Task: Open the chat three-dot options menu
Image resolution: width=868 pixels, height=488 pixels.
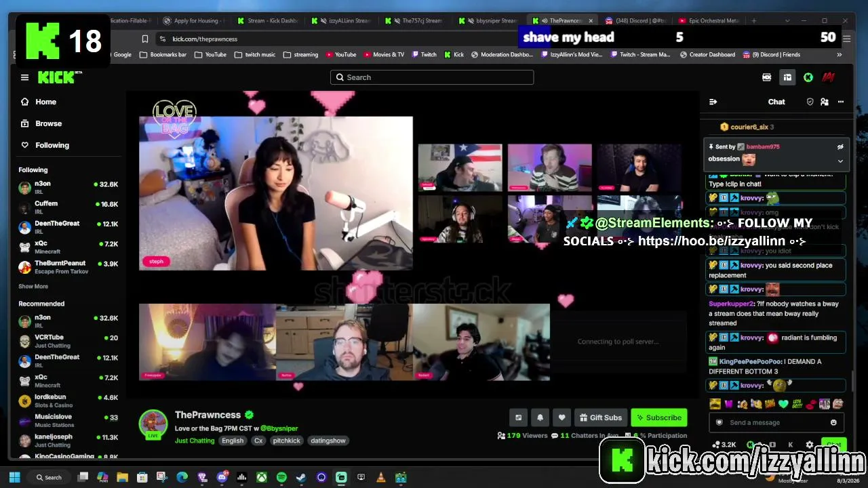Action: (841, 102)
